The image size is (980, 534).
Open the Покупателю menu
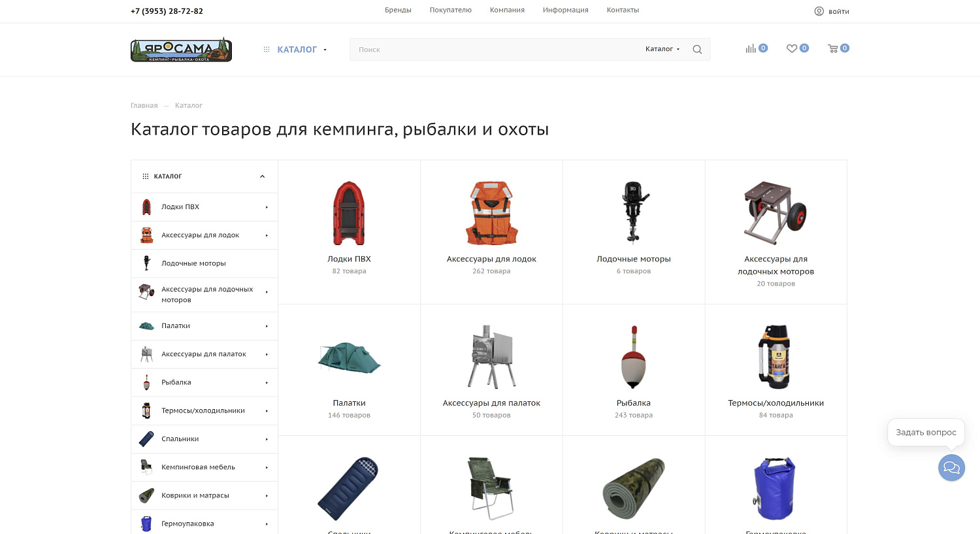[451, 10]
